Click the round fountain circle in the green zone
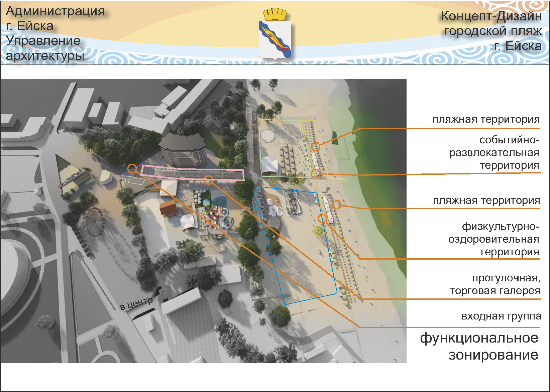This screenshot has width=550, height=392. tap(268, 136)
